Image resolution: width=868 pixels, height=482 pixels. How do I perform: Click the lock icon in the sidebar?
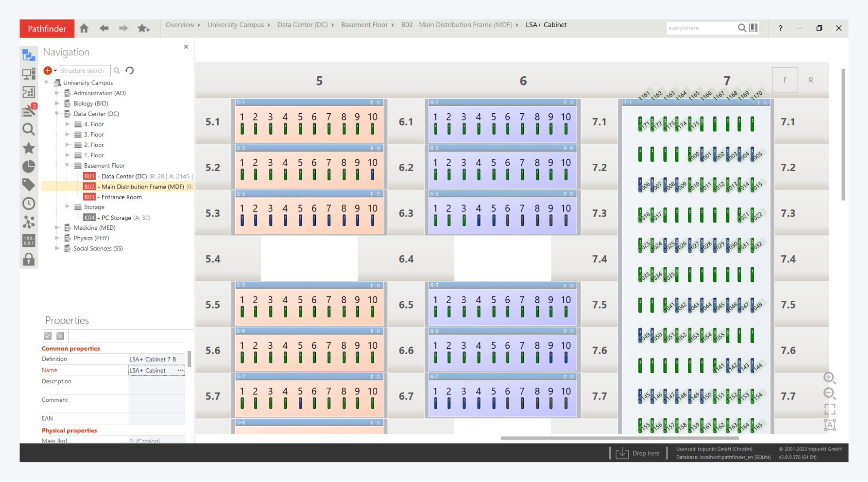pos(29,259)
